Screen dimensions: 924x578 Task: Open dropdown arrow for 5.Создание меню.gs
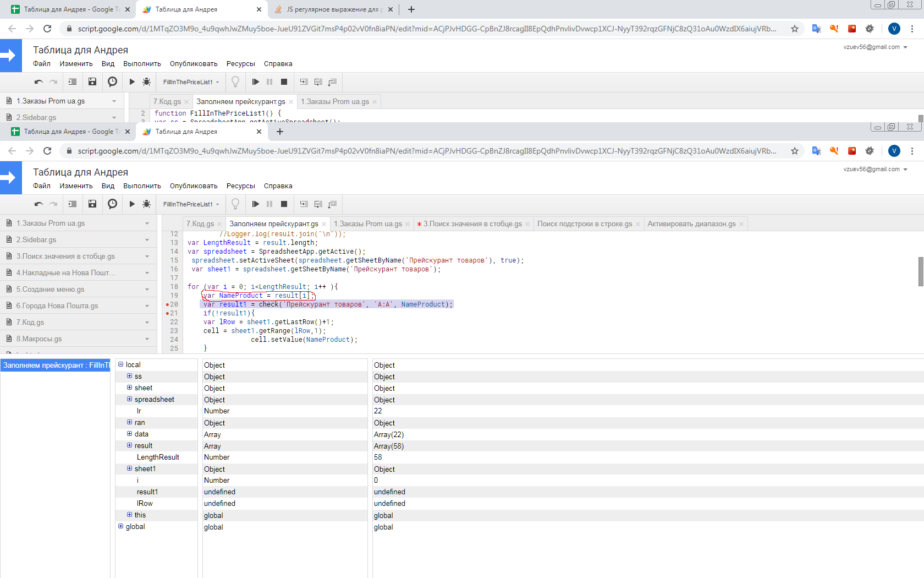coord(147,290)
